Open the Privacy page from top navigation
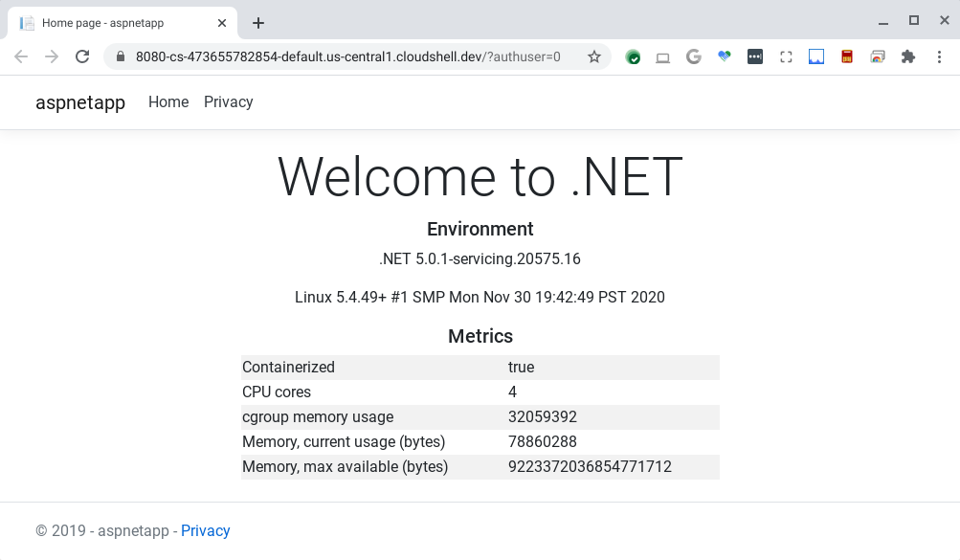Image resolution: width=960 pixels, height=560 pixels. pyautogui.click(x=228, y=101)
